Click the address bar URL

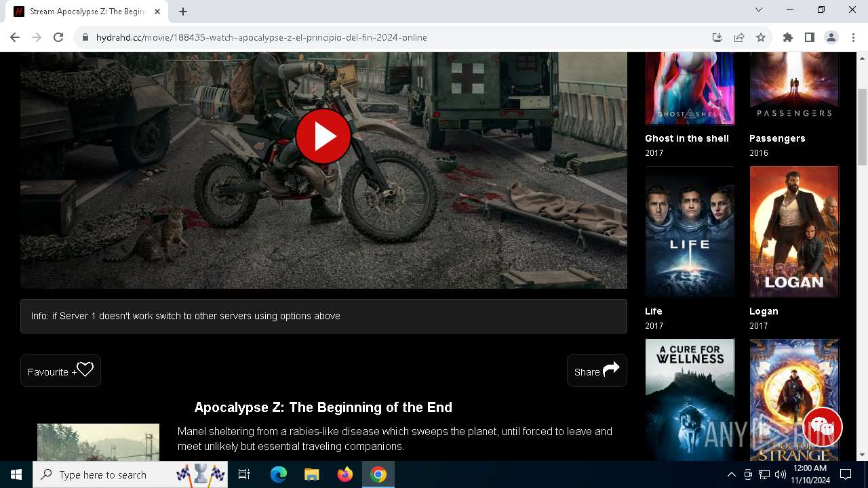tap(261, 37)
